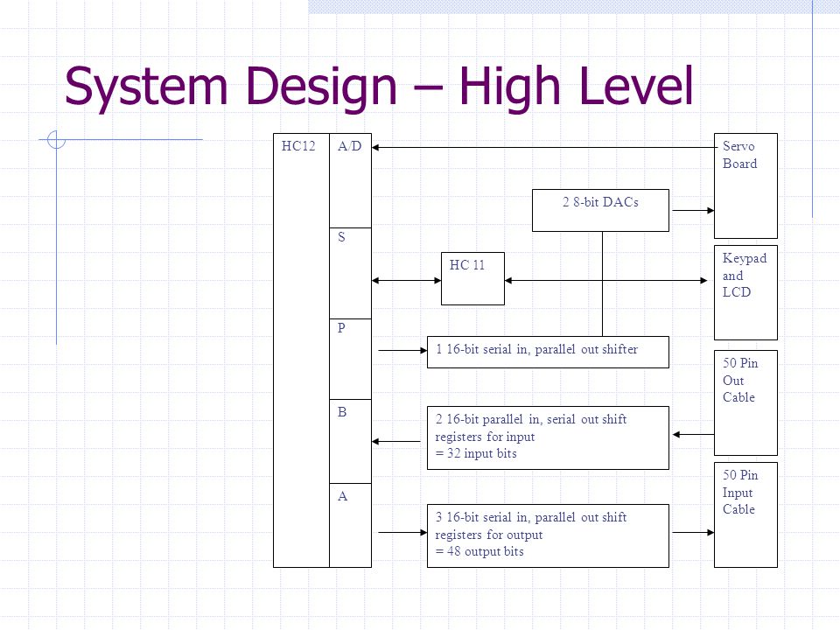The width and height of the screenshot is (840, 630).
Task: Select the 1 16-bit serial in shifter box
Action: point(548,352)
